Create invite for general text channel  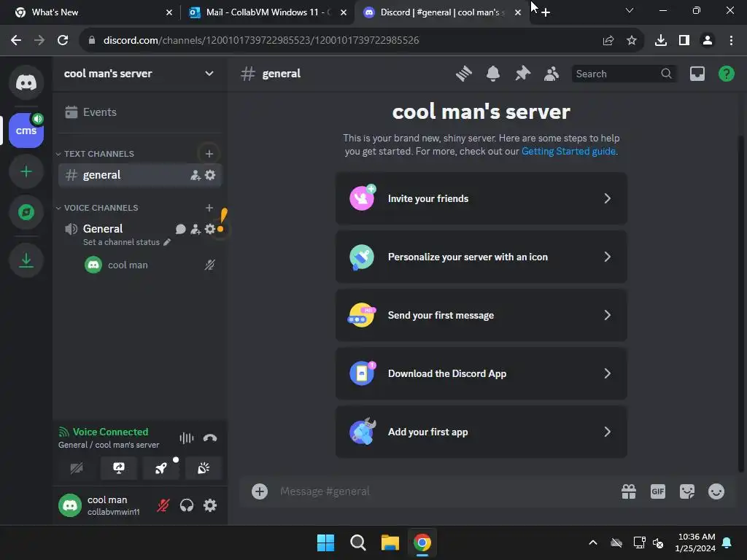point(196,175)
